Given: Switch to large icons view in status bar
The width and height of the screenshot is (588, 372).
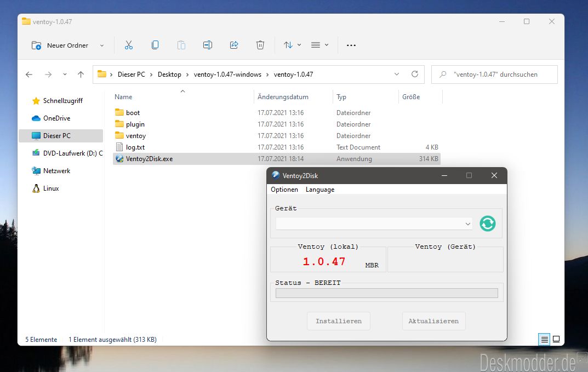Looking at the screenshot, I should coord(557,339).
